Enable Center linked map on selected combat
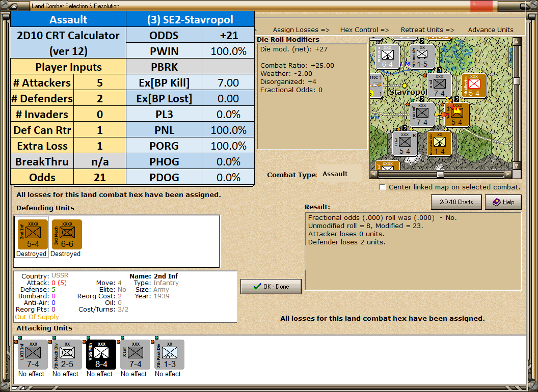Screen dimensions: 538x392 click(x=382, y=187)
